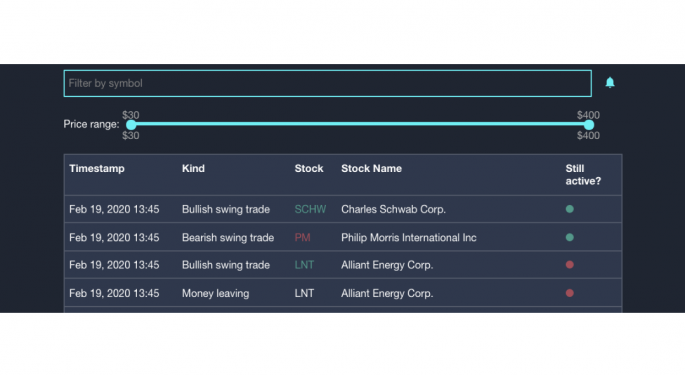Open the SCHW stock symbol
685x375 pixels.
pyautogui.click(x=310, y=209)
